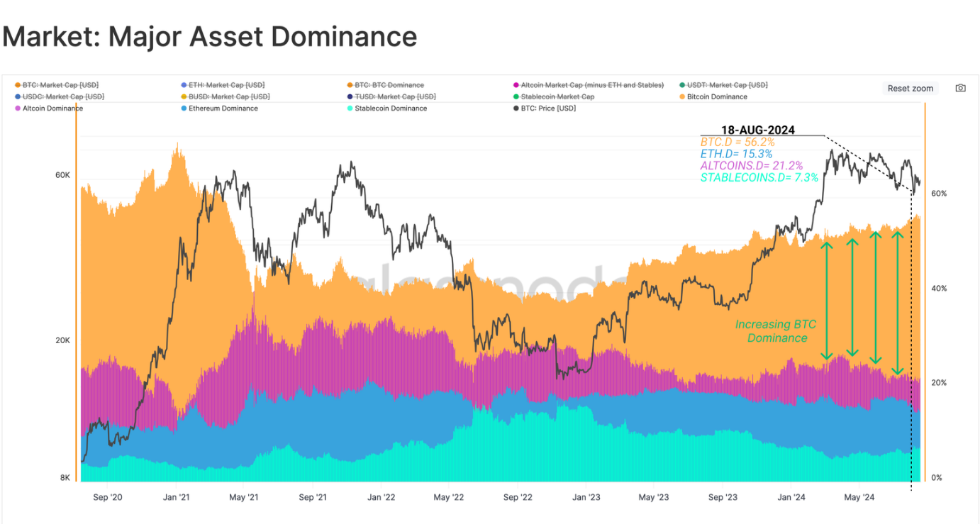Image resolution: width=980 pixels, height=524 pixels.
Task: Hide the Ethereum Dominance series
Action: (223, 108)
